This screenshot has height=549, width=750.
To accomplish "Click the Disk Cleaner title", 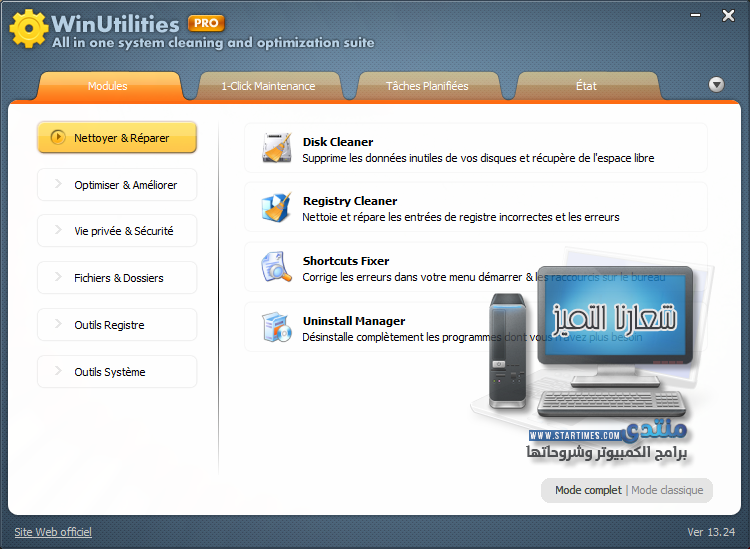I will 338,142.
